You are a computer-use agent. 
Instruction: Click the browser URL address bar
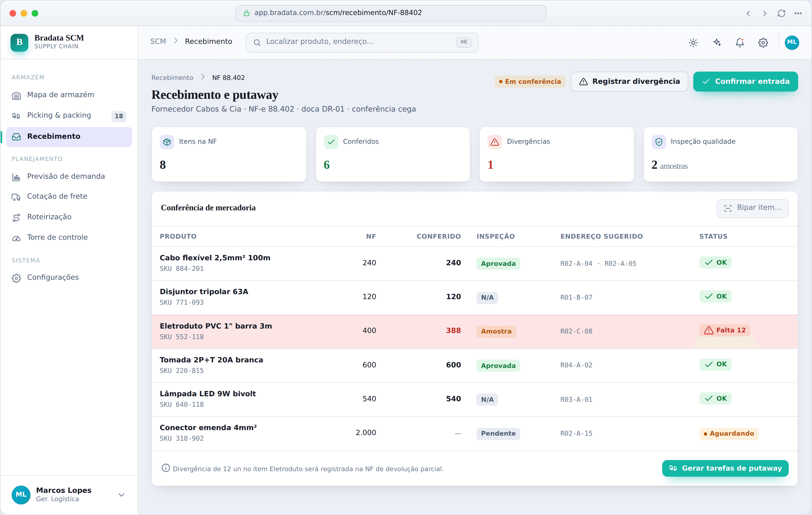(x=391, y=13)
